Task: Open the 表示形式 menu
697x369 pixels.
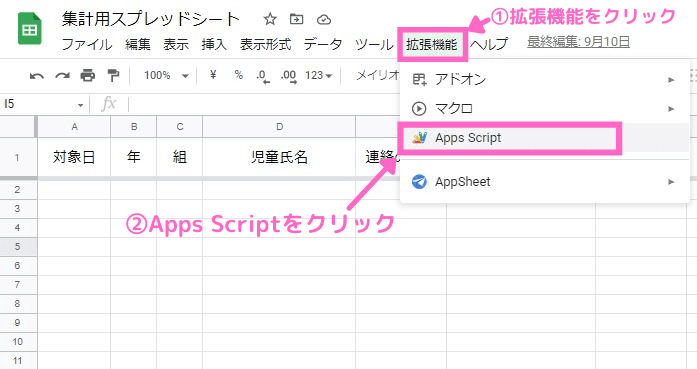Action: pos(265,44)
